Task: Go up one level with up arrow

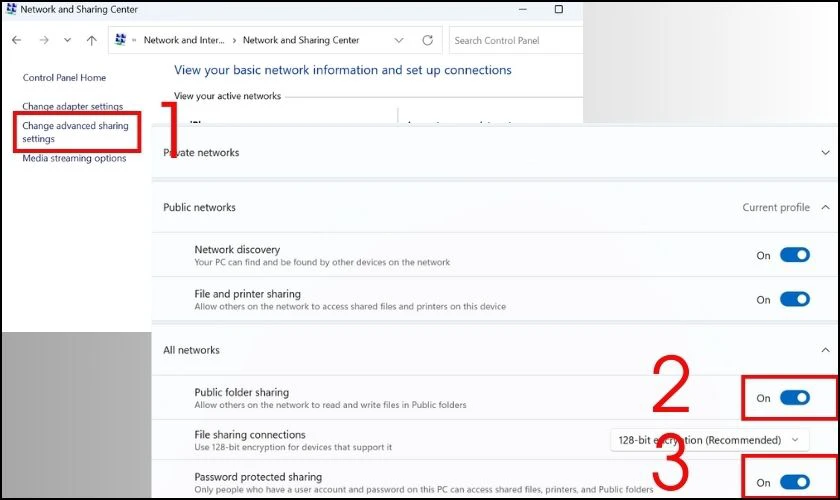Action: point(92,40)
